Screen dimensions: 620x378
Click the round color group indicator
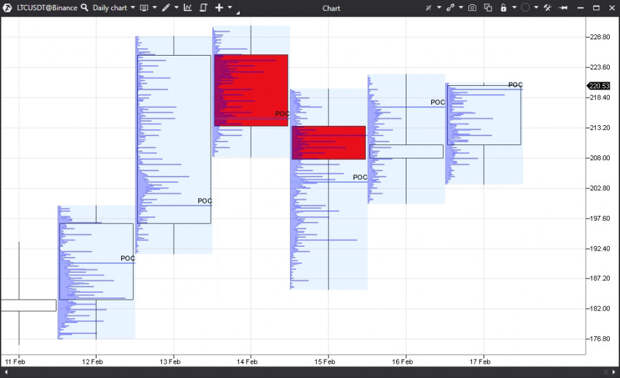525,8
